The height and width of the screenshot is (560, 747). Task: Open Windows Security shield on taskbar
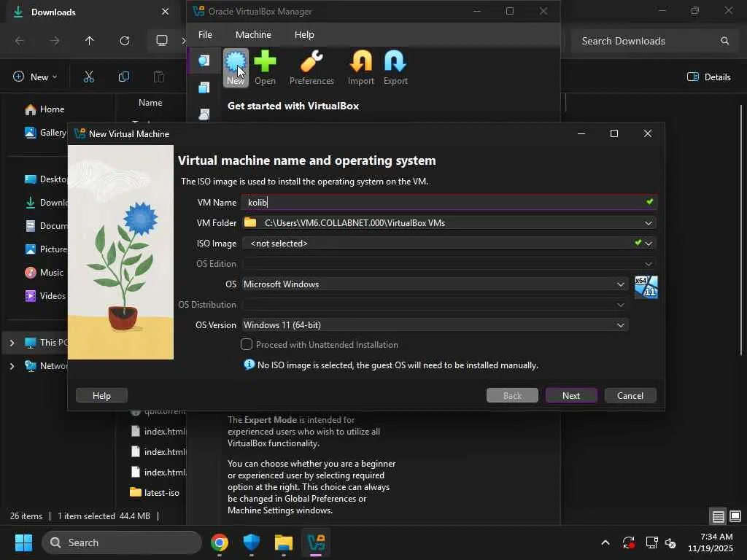point(251,542)
